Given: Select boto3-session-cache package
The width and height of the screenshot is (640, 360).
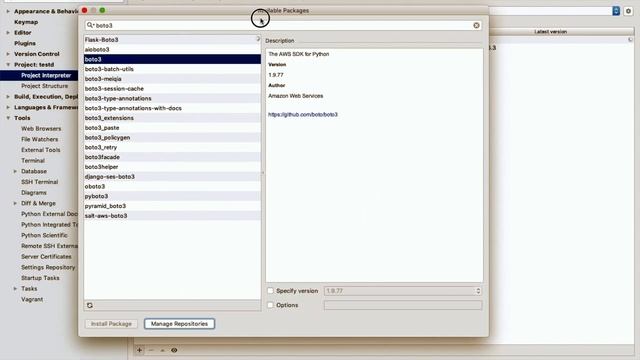Looking at the screenshot, I should [x=172, y=89].
